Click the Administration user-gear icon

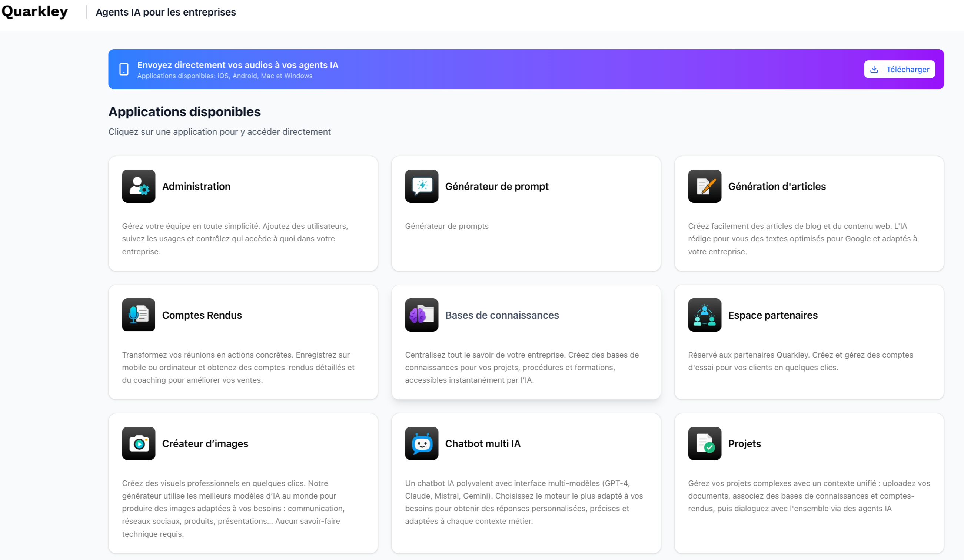coord(139,186)
